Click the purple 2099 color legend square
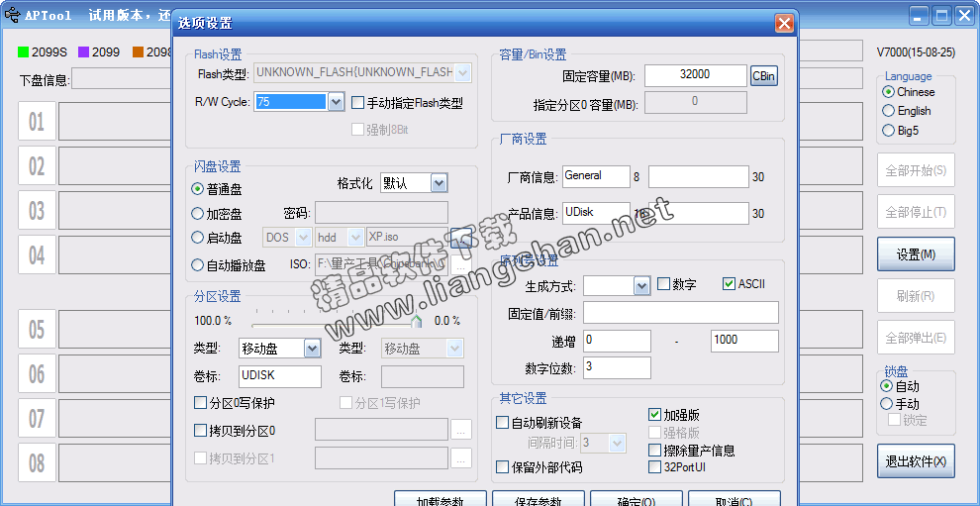The image size is (980, 506). coord(84,52)
